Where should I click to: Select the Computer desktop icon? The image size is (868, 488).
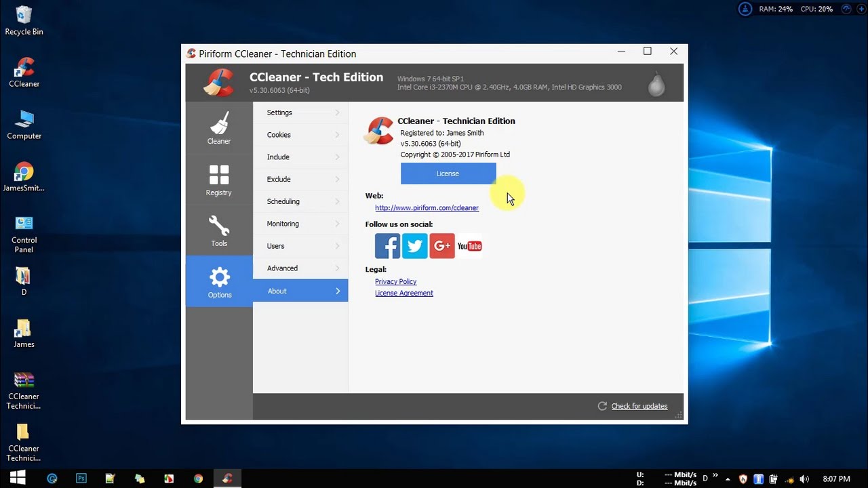coord(24,124)
